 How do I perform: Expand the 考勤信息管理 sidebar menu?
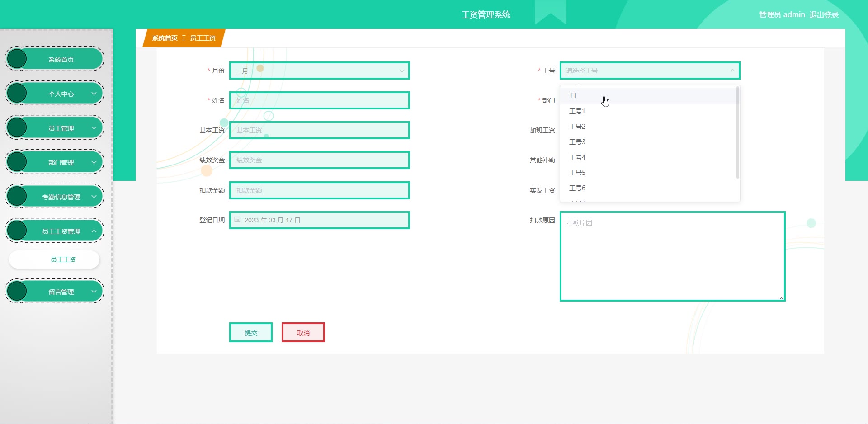tap(54, 197)
